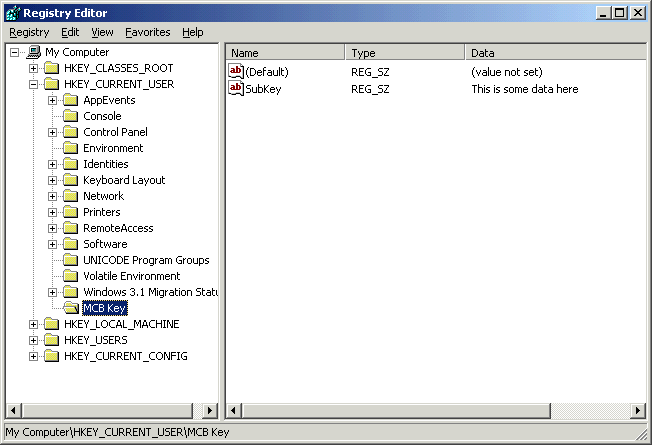Click the Windows 3.1 Migration folder icon

pos(71,292)
